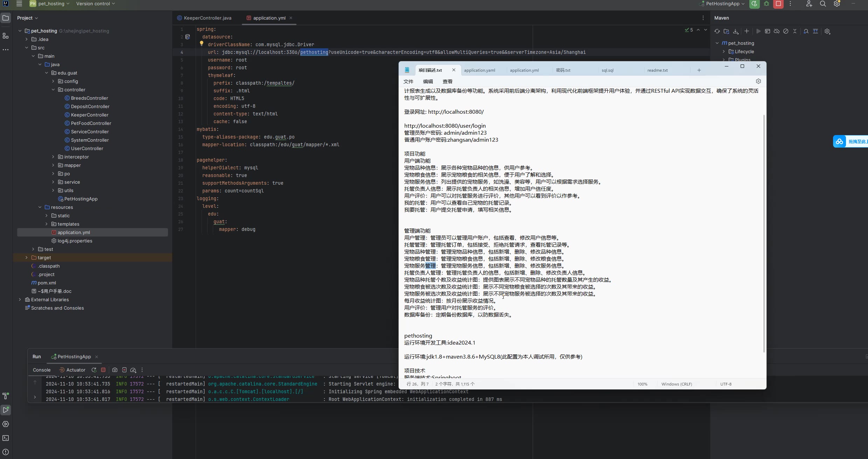Click Notepad vertical scrollbar

click(764, 231)
